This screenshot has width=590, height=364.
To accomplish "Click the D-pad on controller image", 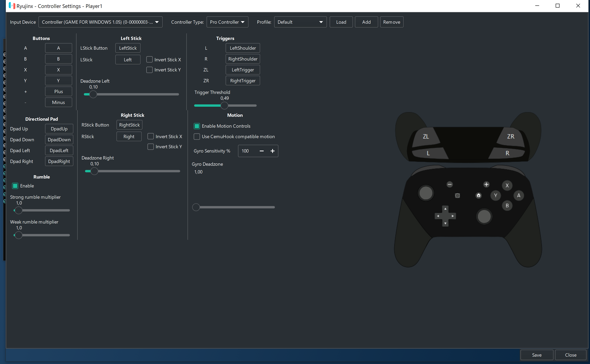I will tap(445, 216).
